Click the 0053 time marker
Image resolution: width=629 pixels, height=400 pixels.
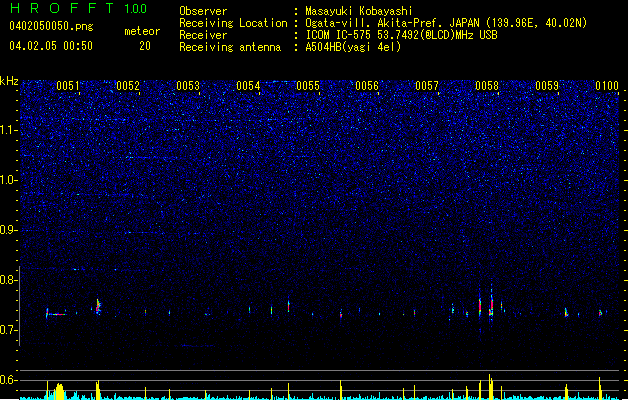(x=188, y=86)
